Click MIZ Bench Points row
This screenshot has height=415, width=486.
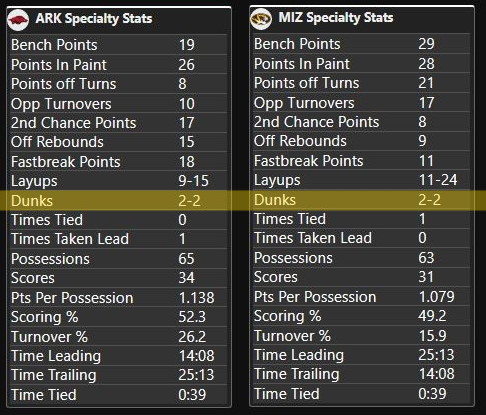click(x=362, y=44)
